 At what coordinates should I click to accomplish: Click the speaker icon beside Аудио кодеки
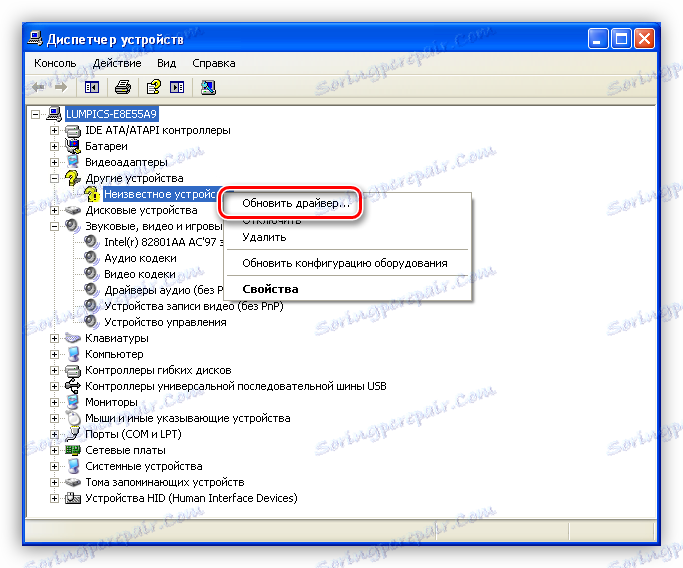(x=91, y=258)
